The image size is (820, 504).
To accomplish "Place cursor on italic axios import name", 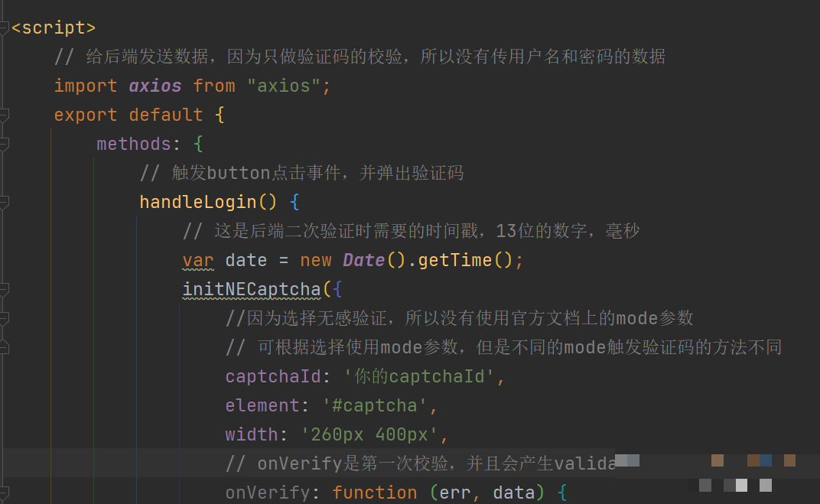I will (155, 86).
